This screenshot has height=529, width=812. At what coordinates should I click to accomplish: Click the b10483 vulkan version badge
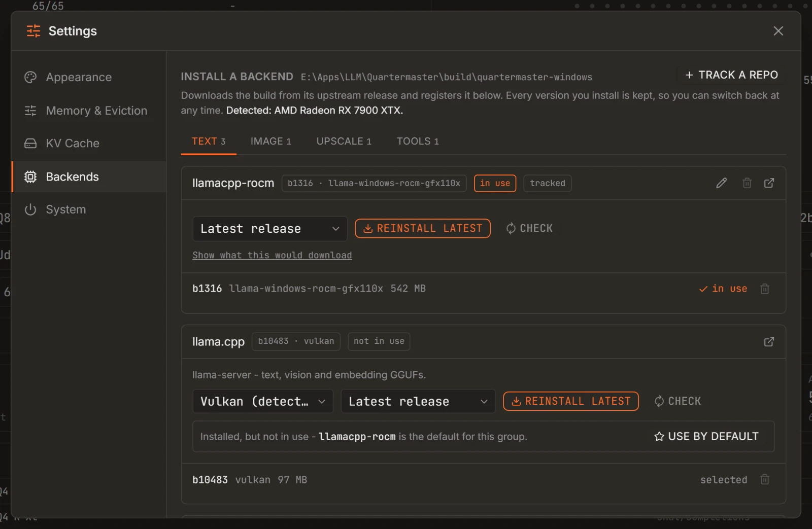pos(296,341)
